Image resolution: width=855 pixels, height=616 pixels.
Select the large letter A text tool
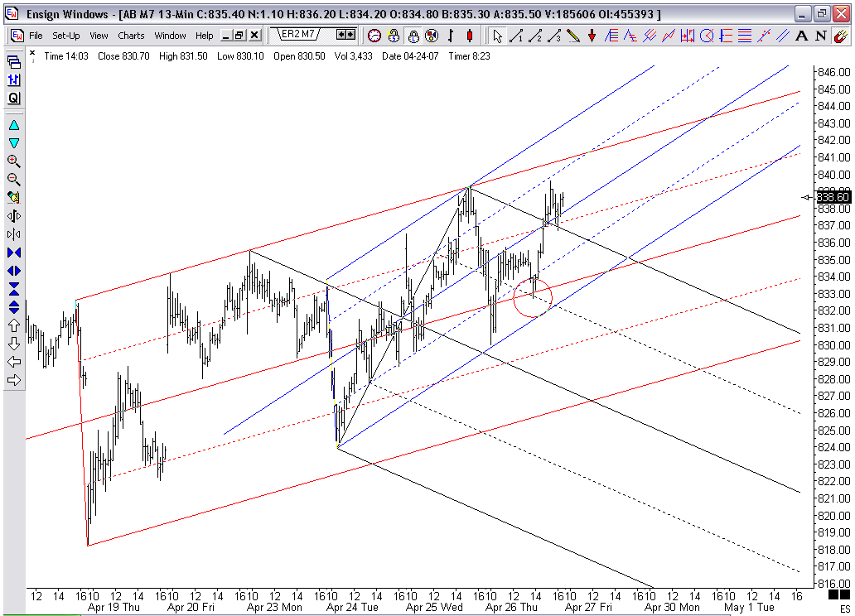coord(802,36)
